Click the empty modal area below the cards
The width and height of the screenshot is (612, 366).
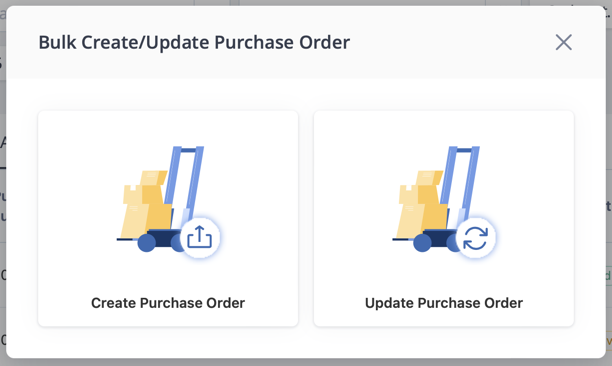306,343
